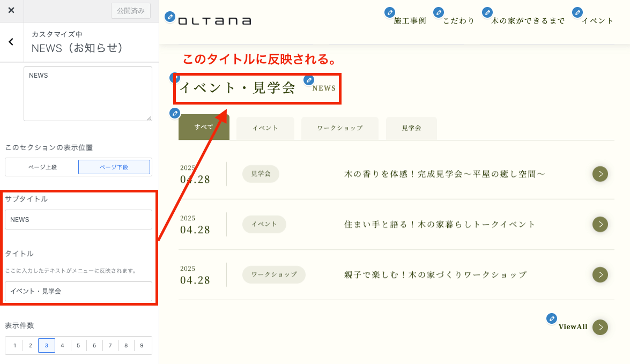Click the タイトル text input field
This screenshot has height=364, width=630.
tap(78, 291)
